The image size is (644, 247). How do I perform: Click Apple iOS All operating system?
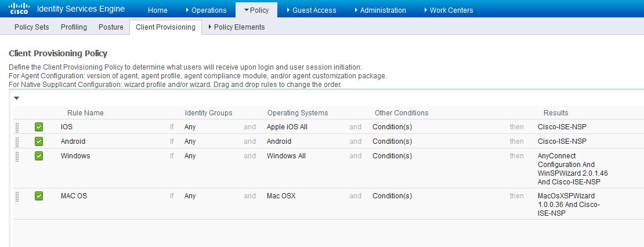(287, 127)
